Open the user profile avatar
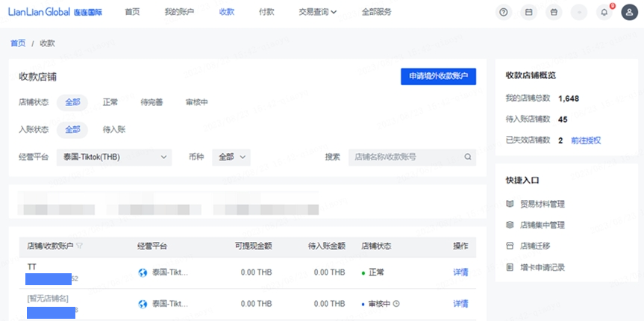The image size is (644, 321). pyautogui.click(x=629, y=13)
